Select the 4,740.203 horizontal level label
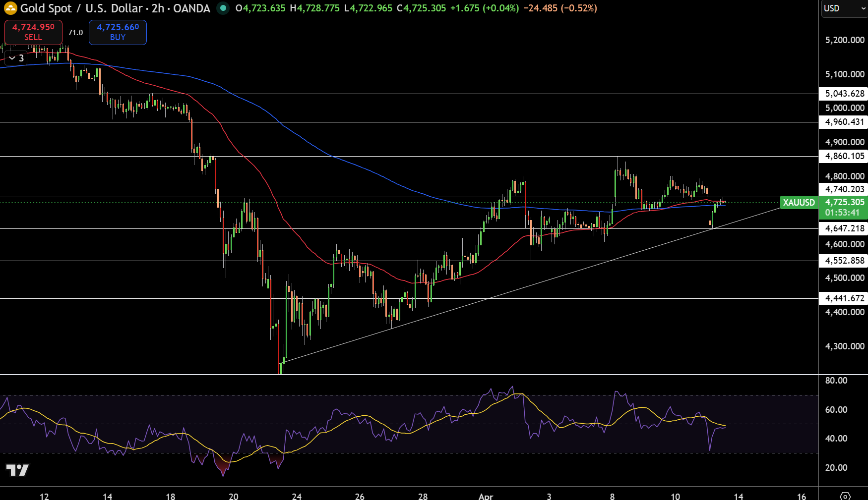This screenshot has width=868, height=500. click(x=844, y=189)
